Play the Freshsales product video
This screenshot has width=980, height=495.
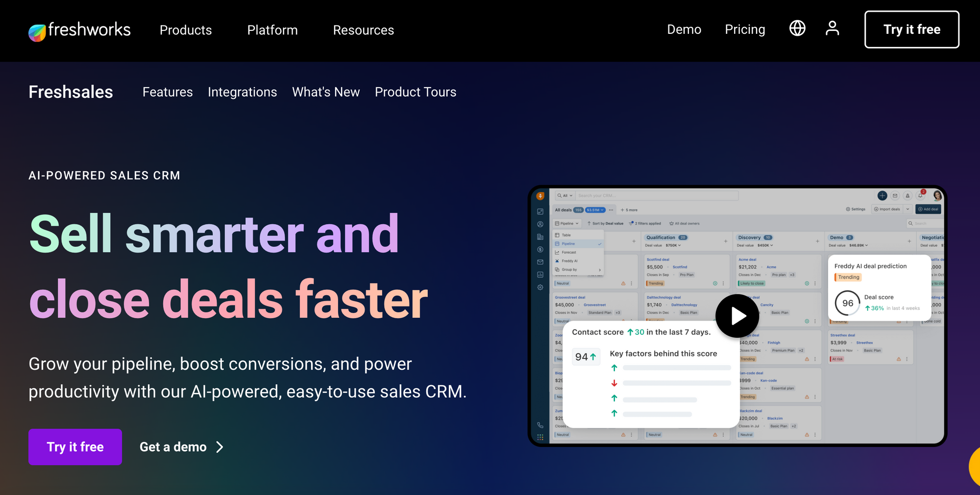(x=737, y=316)
